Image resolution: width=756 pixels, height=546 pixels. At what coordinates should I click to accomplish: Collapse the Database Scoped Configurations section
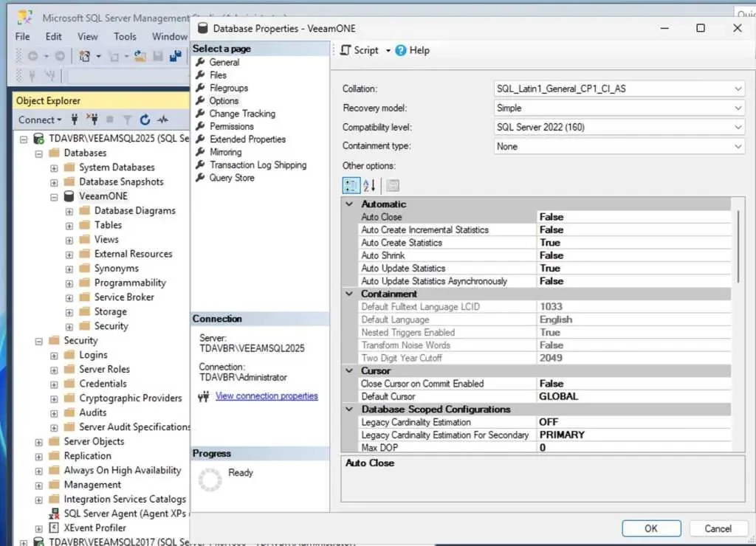pyautogui.click(x=349, y=409)
